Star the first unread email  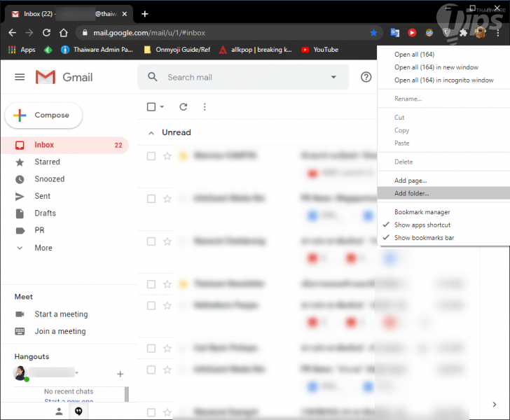[x=167, y=156]
